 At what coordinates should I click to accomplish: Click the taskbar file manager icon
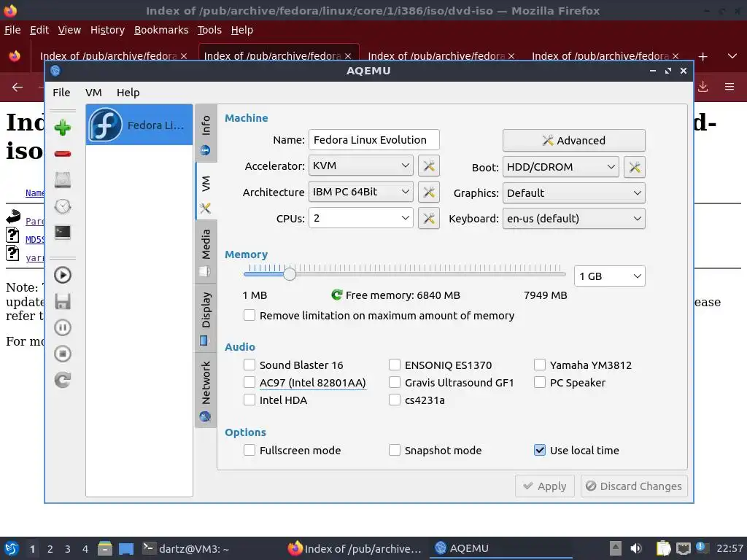[105, 548]
